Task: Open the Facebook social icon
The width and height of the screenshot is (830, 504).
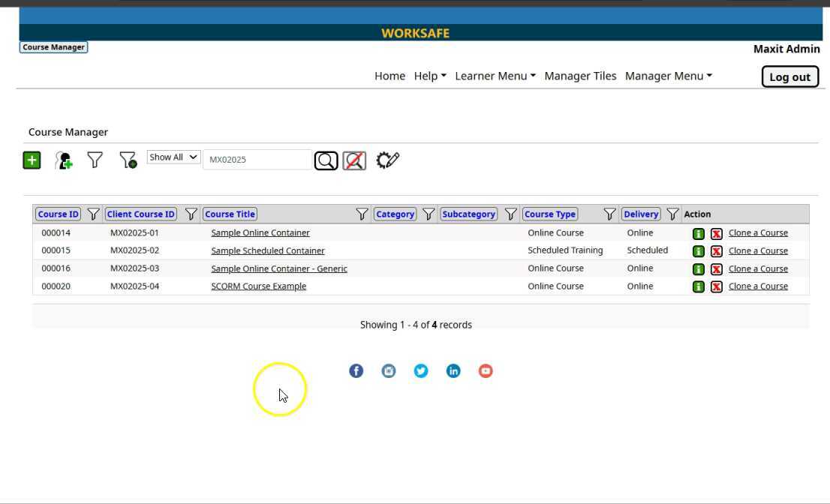Action: click(356, 370)
